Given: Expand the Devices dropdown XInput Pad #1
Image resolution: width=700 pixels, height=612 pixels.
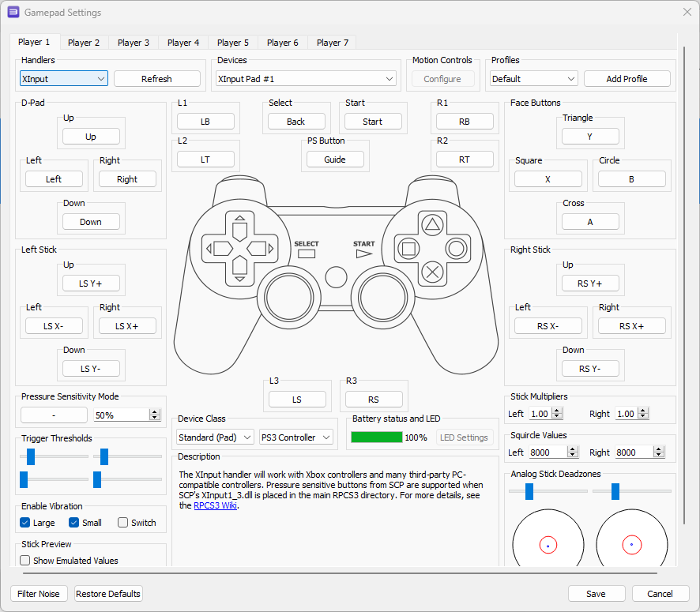Looking at the screenshot, I should [306, 79].
